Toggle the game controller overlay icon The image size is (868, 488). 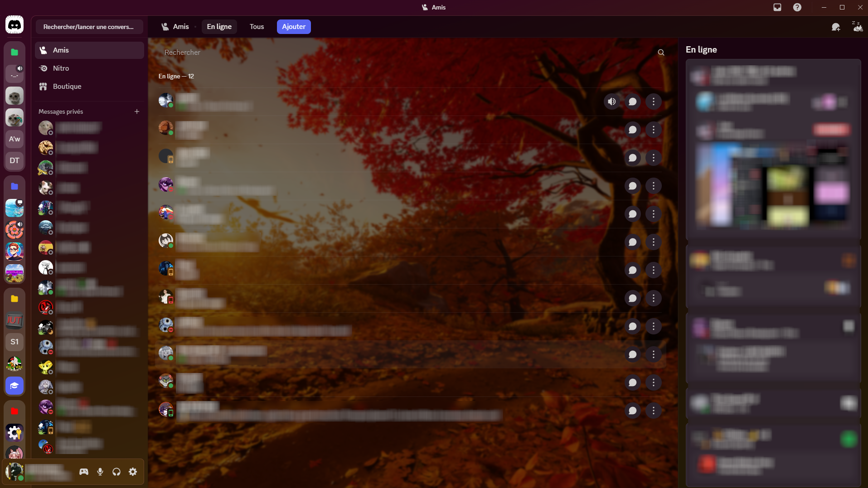point(84,471)
